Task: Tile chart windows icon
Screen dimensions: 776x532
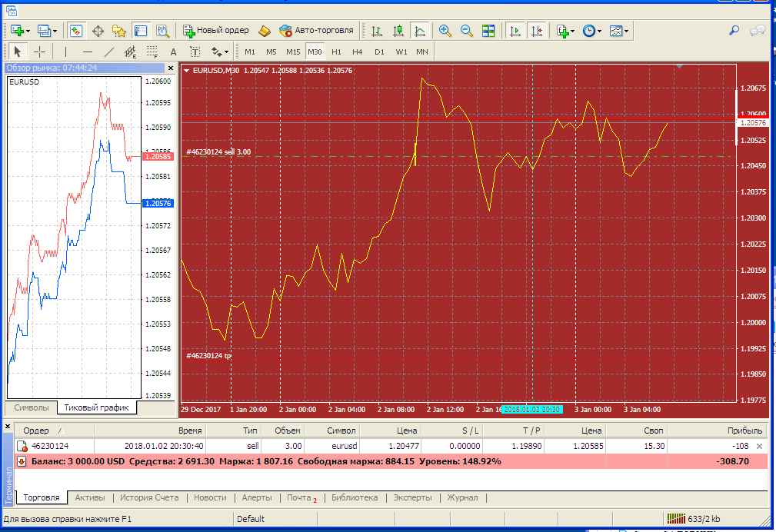Action: [x=488, y=31]
